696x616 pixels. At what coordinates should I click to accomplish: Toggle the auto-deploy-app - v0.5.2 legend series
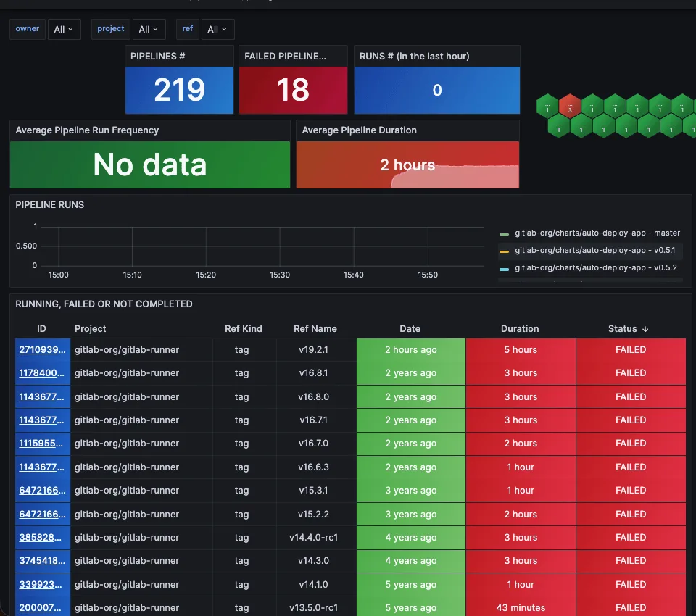pyautogui.click(x=596, y=267)
